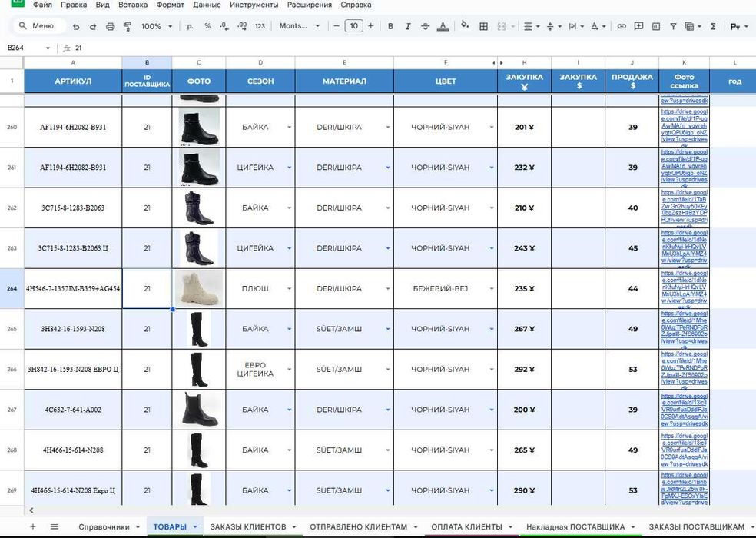Click the Insert chart icon
The width and height of the screenshot is (756, 538).
coord(655,27)
